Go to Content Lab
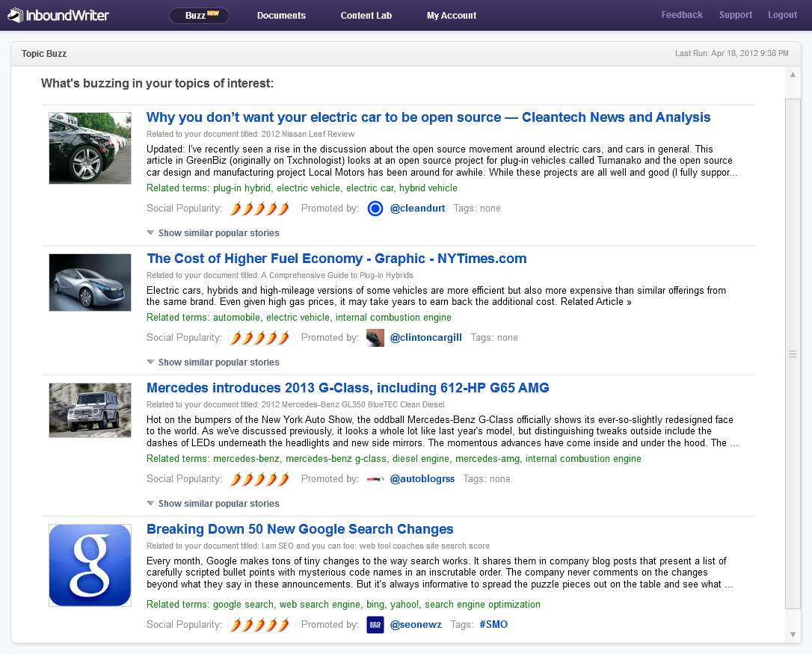Image resolution: width=812 pixels, height=654 pixels. [x=366, y=16]
